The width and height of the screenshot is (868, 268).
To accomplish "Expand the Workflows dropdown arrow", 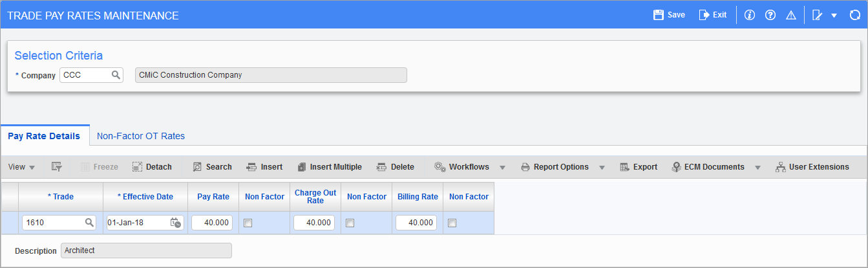I will (x=502, y=168).
